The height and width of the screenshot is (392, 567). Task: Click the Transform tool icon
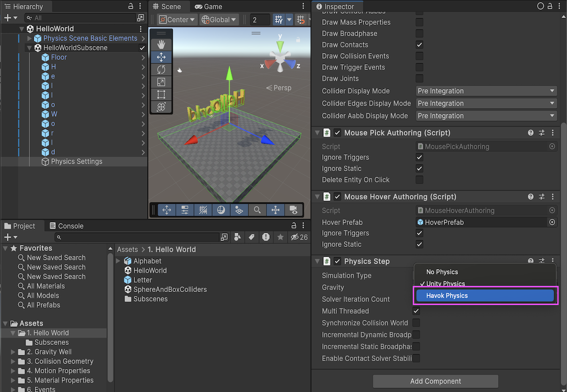(161, 107)
